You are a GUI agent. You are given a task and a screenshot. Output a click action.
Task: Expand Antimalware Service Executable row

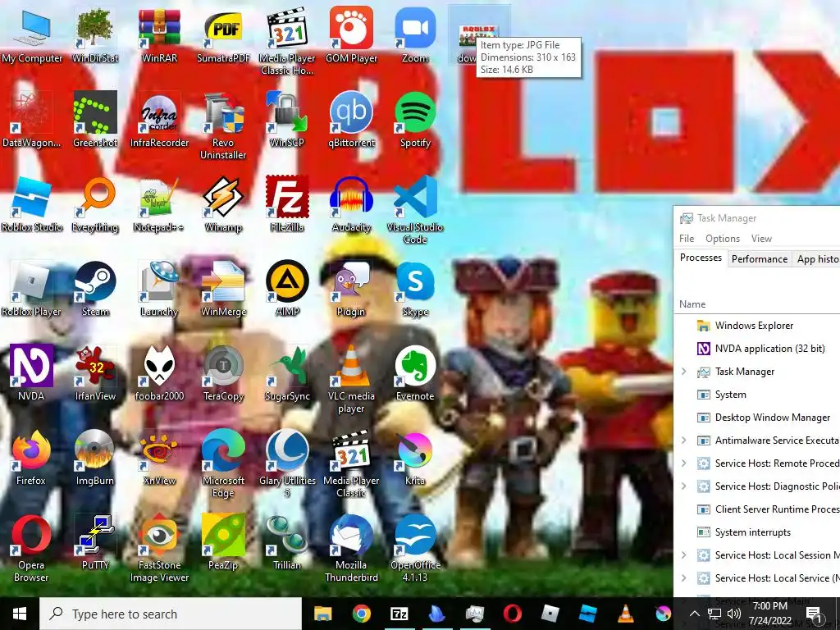[x=683, y=441]
